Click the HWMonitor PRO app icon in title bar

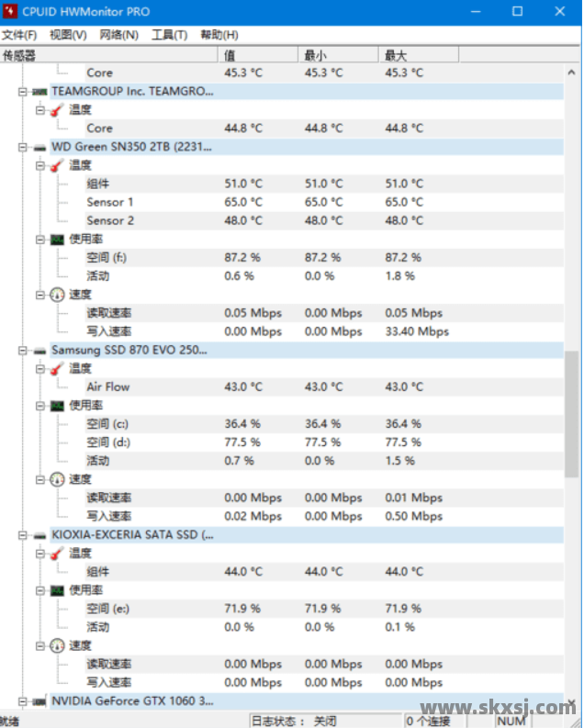point(11,12)
